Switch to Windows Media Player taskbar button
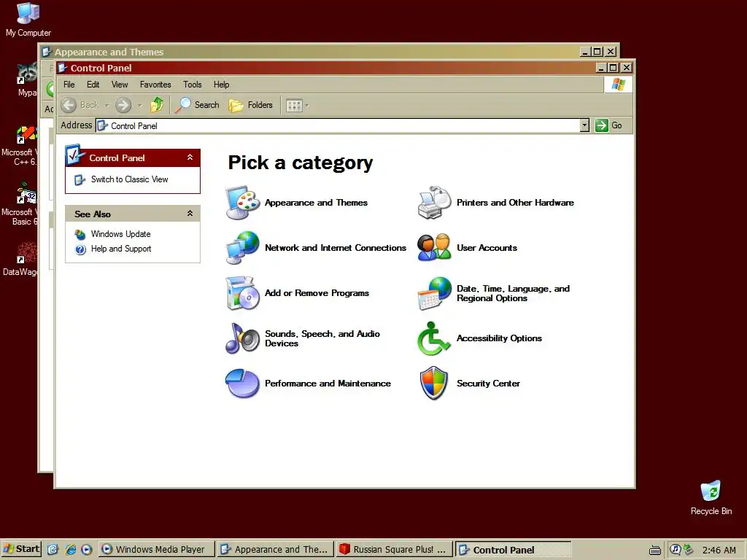Image resolution: width=747 pixels, height=560 pixels. coord(157,550)
